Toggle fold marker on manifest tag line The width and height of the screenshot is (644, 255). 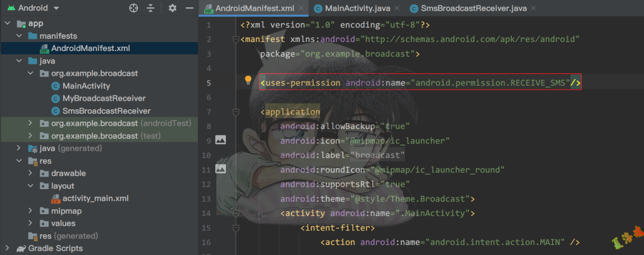pos(236,40)
